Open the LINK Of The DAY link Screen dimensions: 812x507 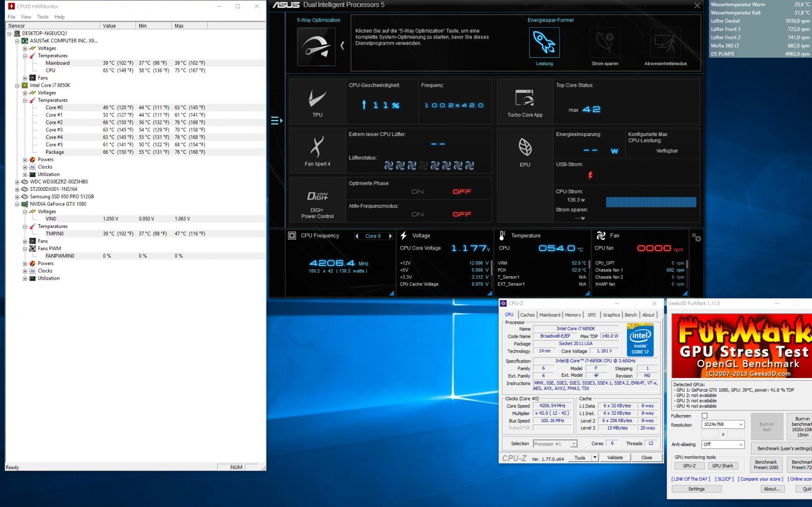point(691,479)
